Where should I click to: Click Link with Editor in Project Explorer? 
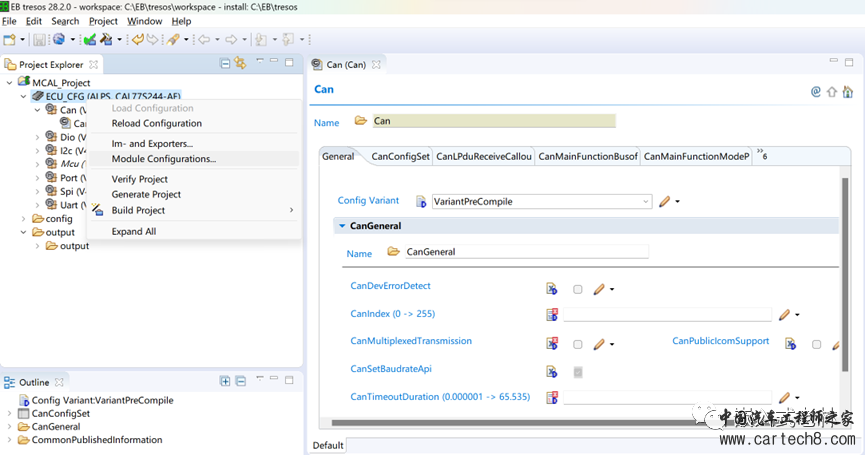pos(240,64)
